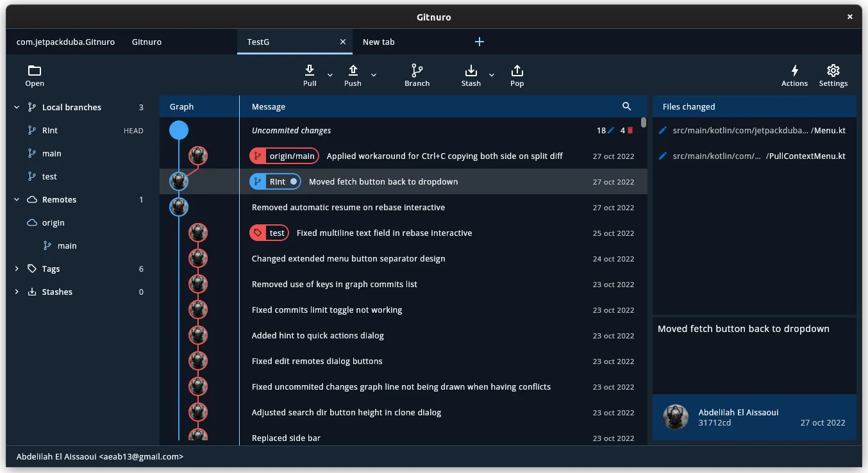Screen dimensions: 868x473
Task: Expand the Stashes section in the sidebar
Action: 16,292
